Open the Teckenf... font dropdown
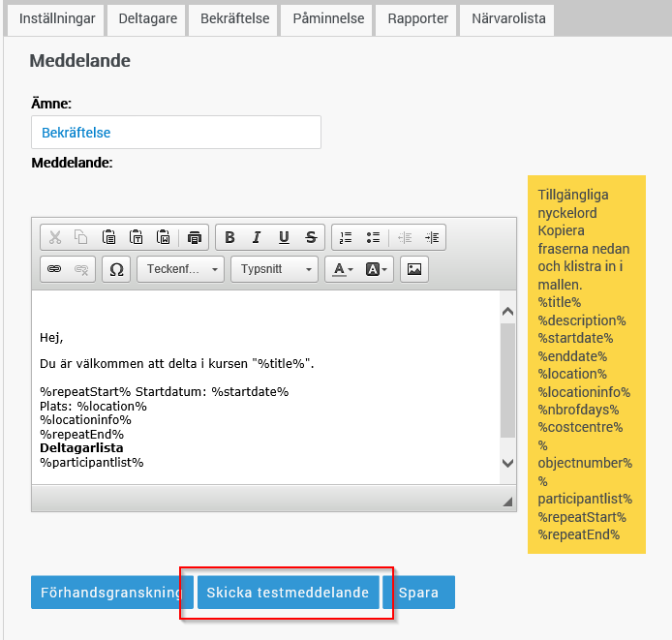672x640 pixels. 180,269
